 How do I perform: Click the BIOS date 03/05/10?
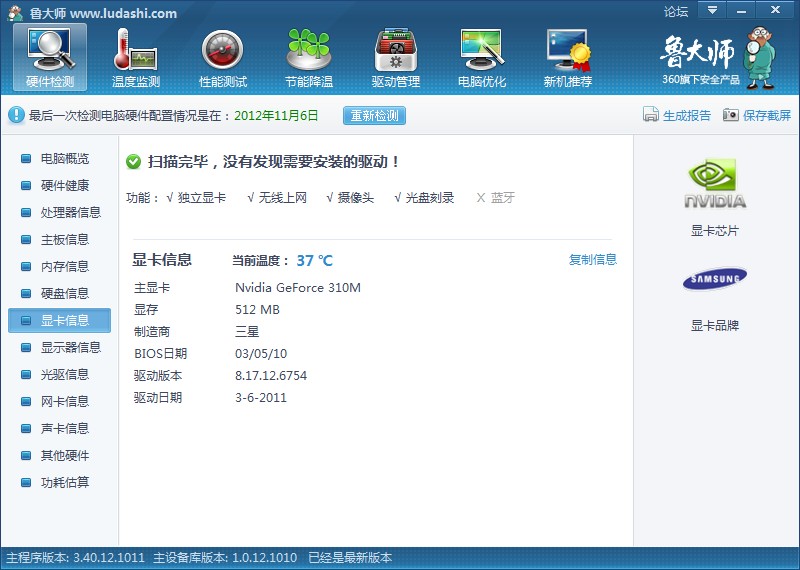coord(261,354)
